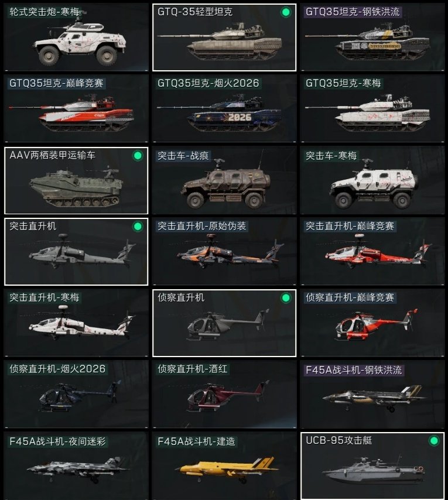Pick the 突击直升机-巅峰竞赛 red helicopter
Viewport: 448px width, 500px height.
(x=372, y=251)
